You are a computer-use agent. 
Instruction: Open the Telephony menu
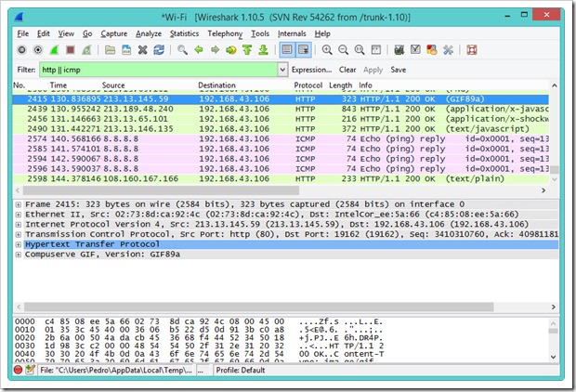(225, 33)
